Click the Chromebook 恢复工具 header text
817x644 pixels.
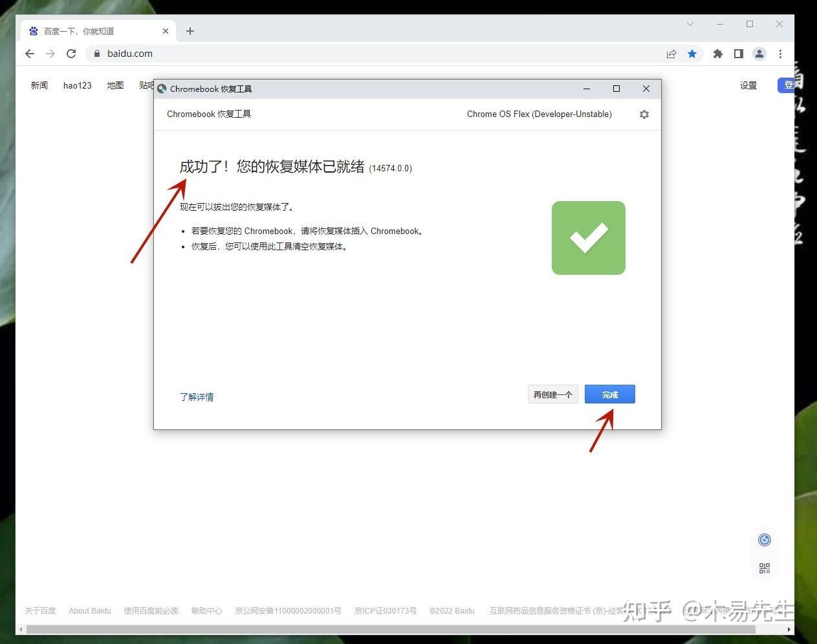[209, 114]
